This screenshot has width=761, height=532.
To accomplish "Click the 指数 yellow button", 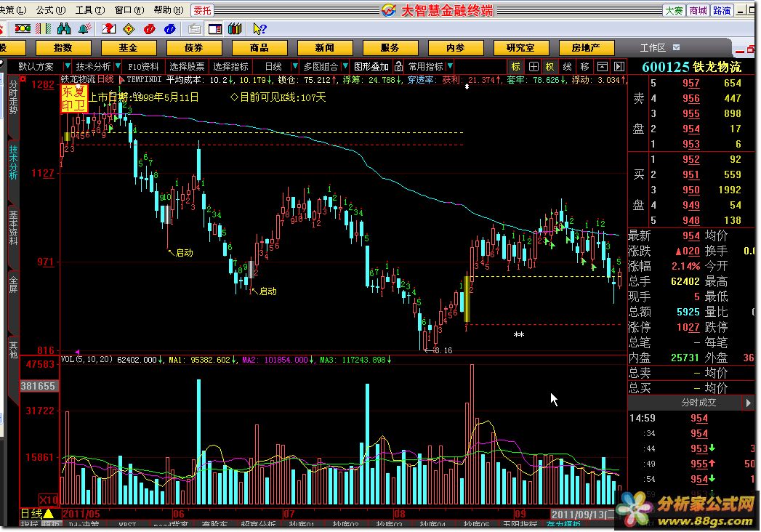I will click(63, 47).
